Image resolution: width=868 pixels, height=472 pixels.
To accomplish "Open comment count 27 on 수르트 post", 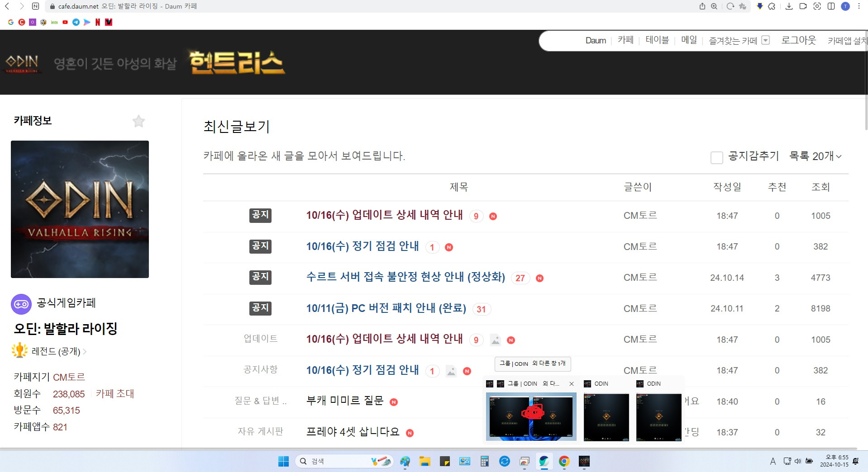I will (x=520, y=278).
